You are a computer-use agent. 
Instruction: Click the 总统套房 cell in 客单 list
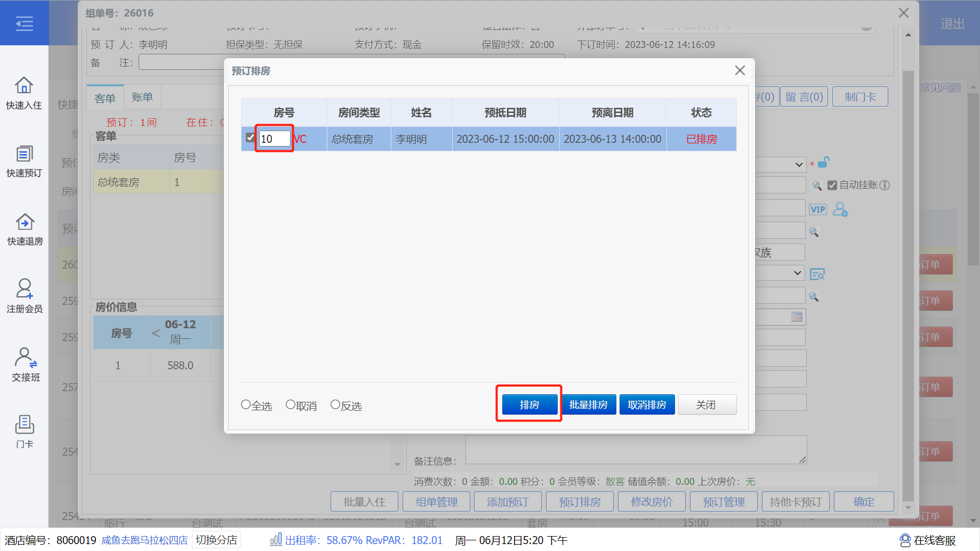click(x=131, y=182)
